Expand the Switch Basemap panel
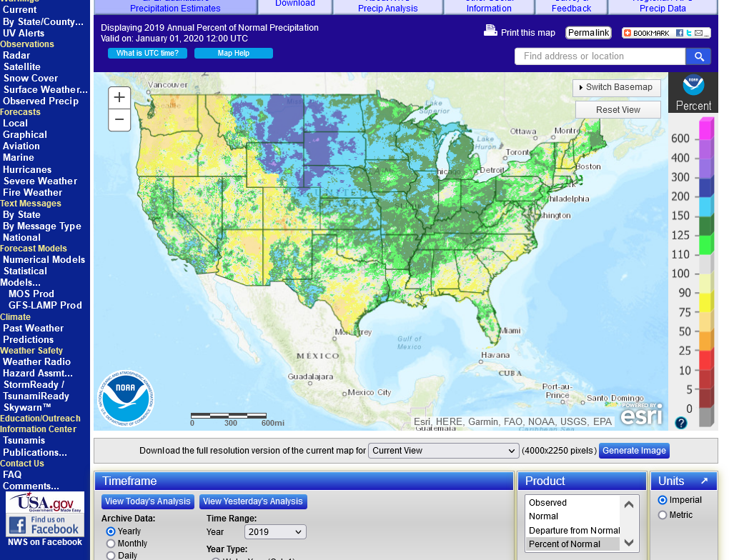 pos(617,87)
